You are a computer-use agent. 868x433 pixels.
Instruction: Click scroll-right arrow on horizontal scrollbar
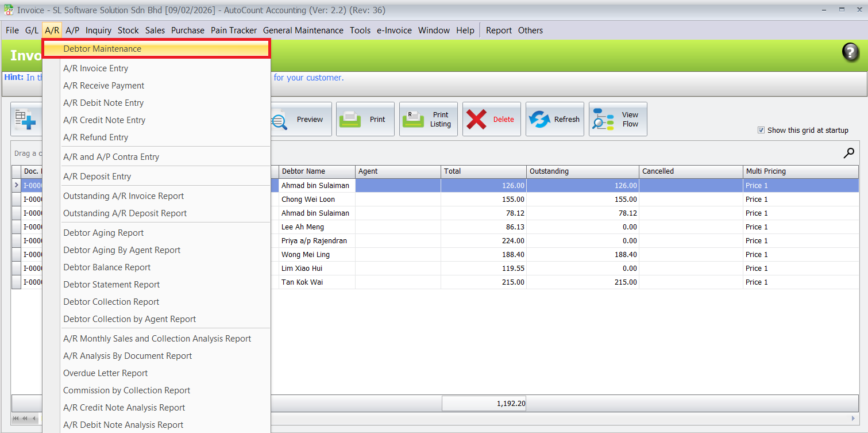tap(853, 418)
